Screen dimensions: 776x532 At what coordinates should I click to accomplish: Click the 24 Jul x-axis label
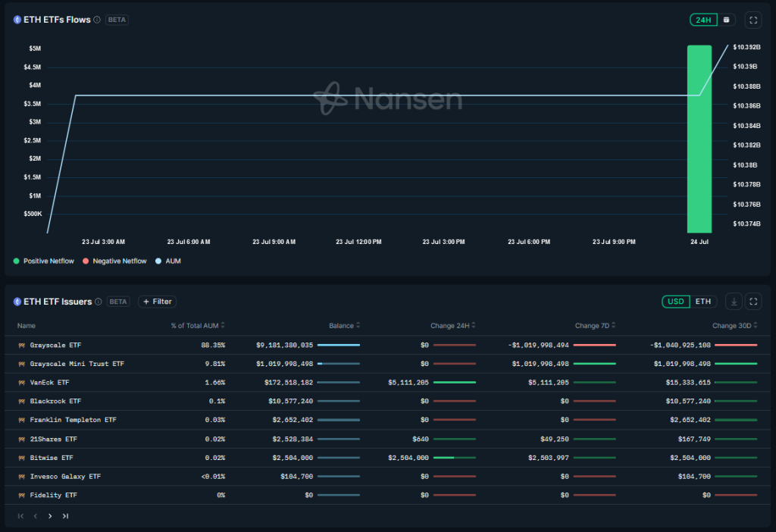[x=699, y=242]
